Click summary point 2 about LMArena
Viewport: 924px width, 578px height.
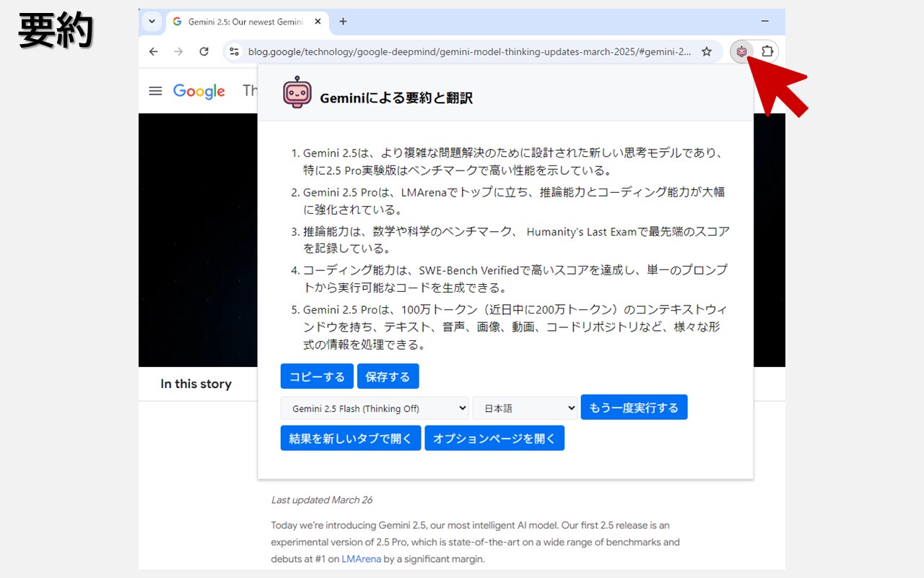[x=513, y=201]
